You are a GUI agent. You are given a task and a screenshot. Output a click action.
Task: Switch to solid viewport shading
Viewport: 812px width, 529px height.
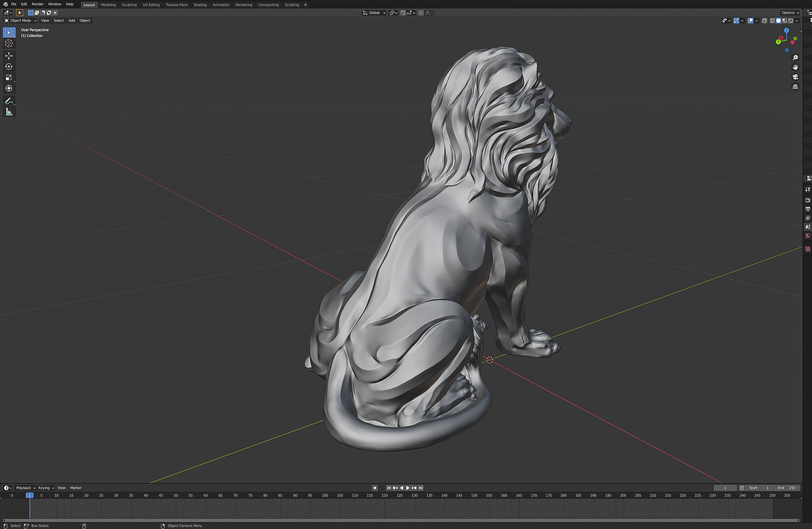coord(778,21)
